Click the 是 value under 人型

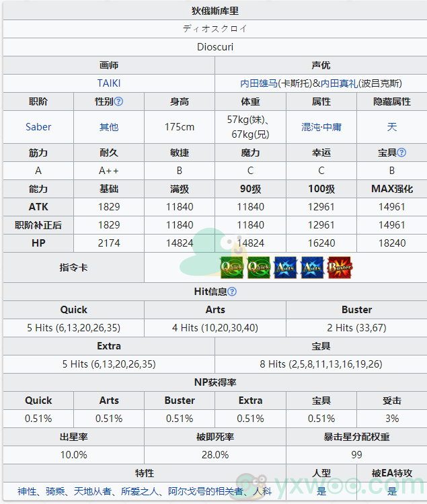click(x=321, y=491)
